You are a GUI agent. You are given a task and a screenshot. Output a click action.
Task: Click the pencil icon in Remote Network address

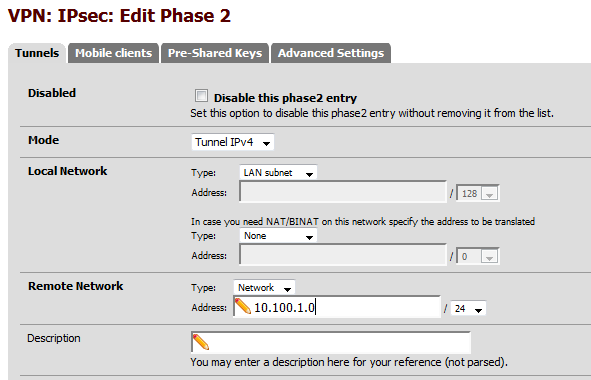243,306
